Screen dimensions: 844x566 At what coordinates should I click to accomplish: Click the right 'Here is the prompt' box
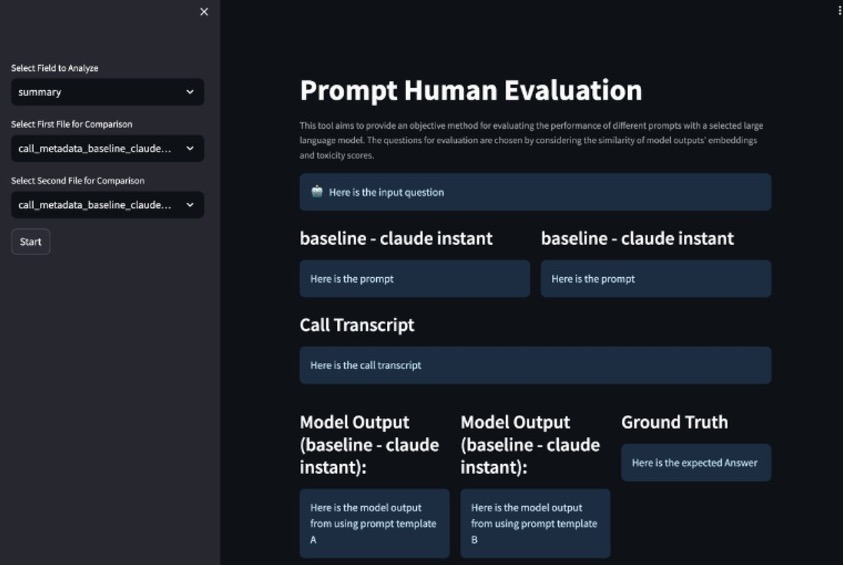click(x=656, y=279)
